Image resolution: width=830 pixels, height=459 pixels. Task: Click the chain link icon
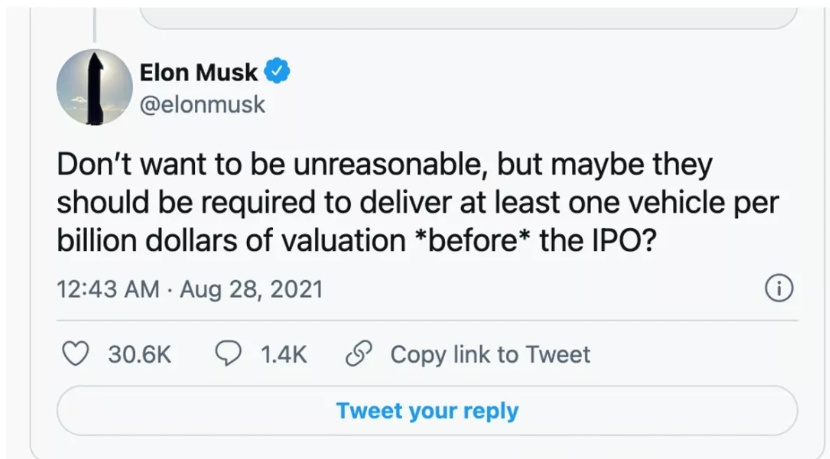coord(357,354)
